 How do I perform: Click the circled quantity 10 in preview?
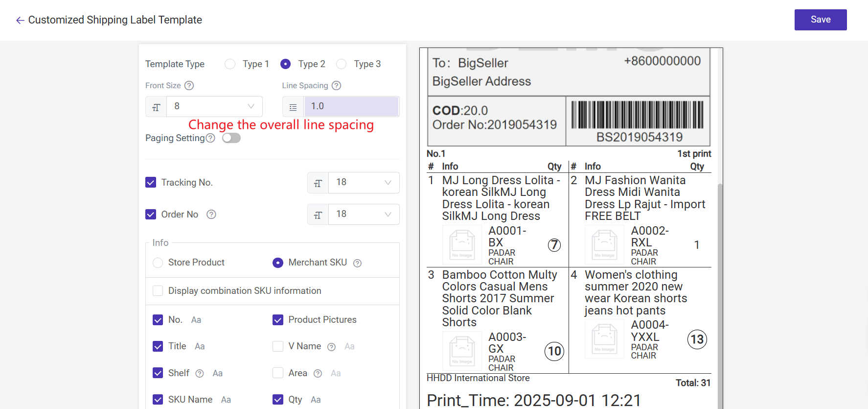(554, 351)
